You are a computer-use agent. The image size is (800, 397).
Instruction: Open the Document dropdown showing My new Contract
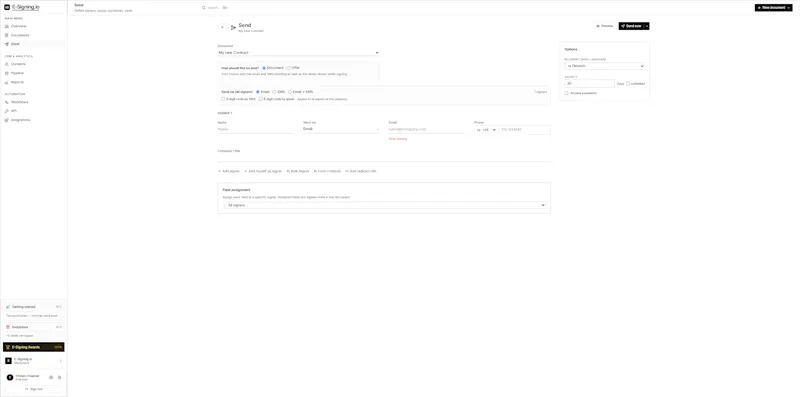298,53
